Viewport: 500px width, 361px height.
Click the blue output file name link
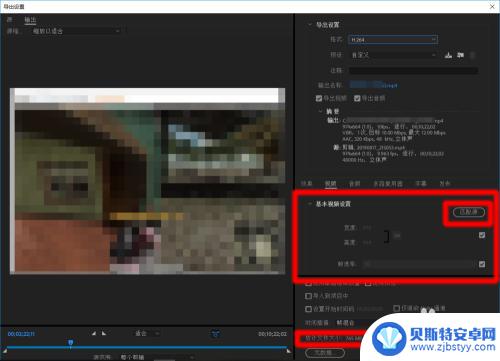point(373,85)
